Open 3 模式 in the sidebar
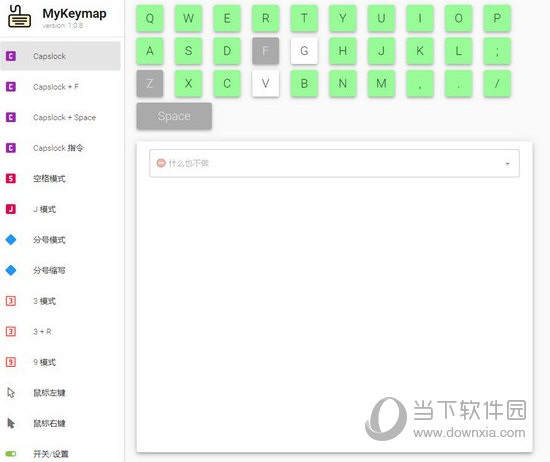550x462 pixels. pos(60,301)
